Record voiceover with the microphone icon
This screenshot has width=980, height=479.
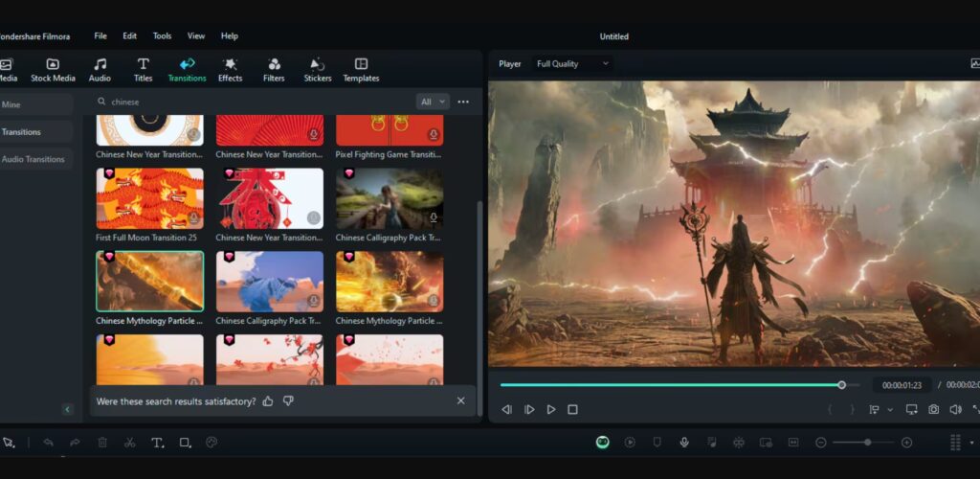[684, 443]
